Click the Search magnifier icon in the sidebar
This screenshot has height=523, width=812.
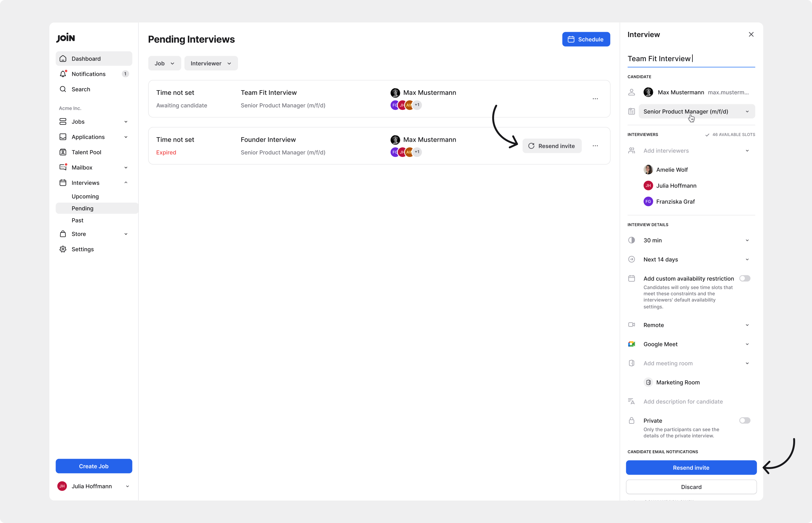[63, 89]
